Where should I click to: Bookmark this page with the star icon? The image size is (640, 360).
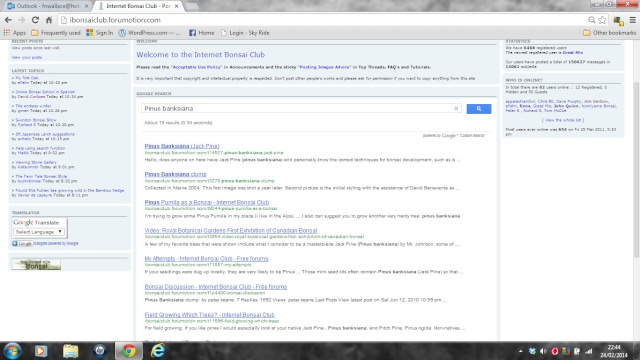[x=602, y=20]
